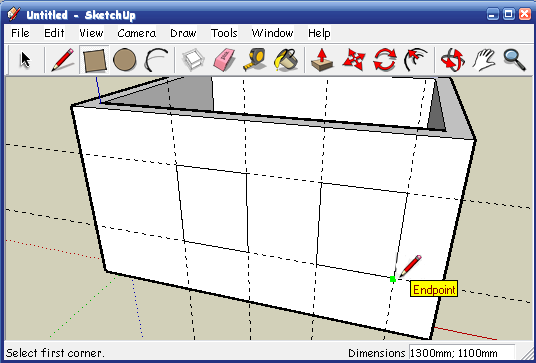Click the Dimensions value box
The image size is (536, 363).
coord(461,353)
